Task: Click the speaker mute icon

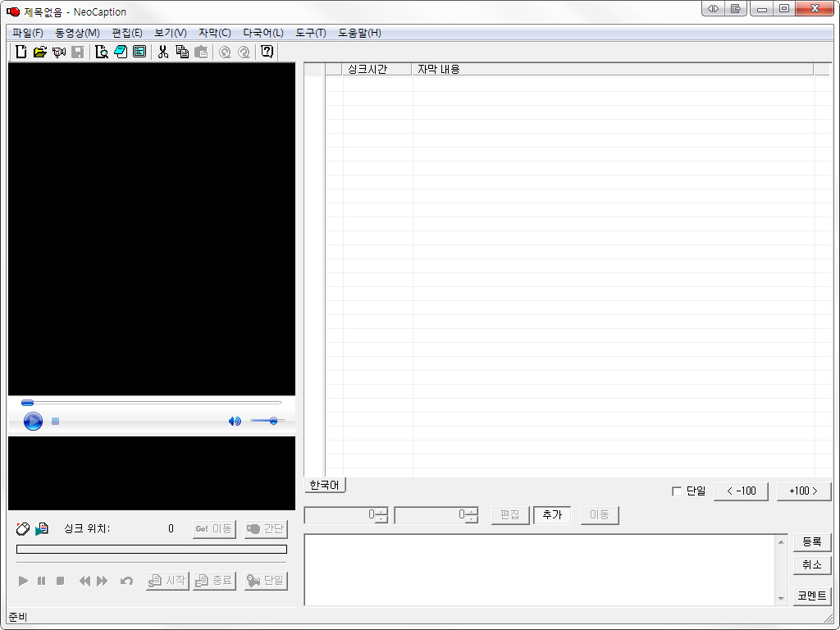Action: [235, 421]
